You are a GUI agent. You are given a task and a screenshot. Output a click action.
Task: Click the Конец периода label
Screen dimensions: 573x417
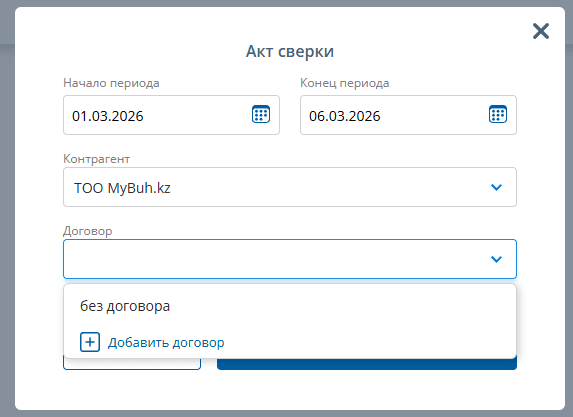coord(345,83)
